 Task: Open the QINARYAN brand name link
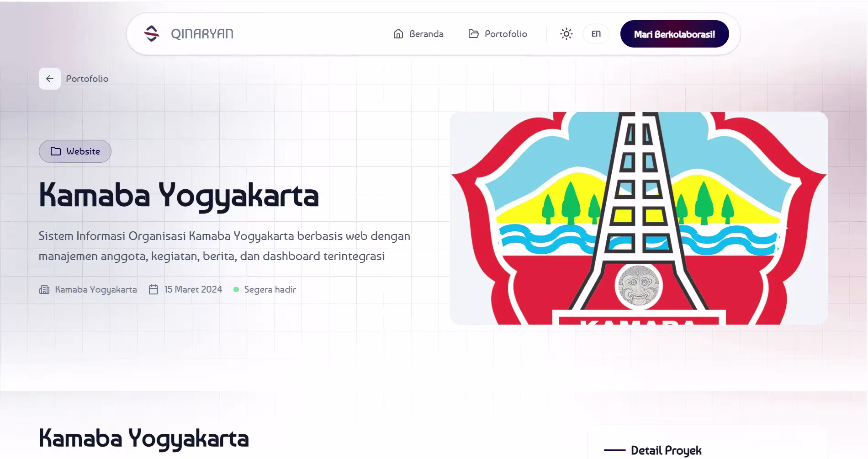[202, 34]
